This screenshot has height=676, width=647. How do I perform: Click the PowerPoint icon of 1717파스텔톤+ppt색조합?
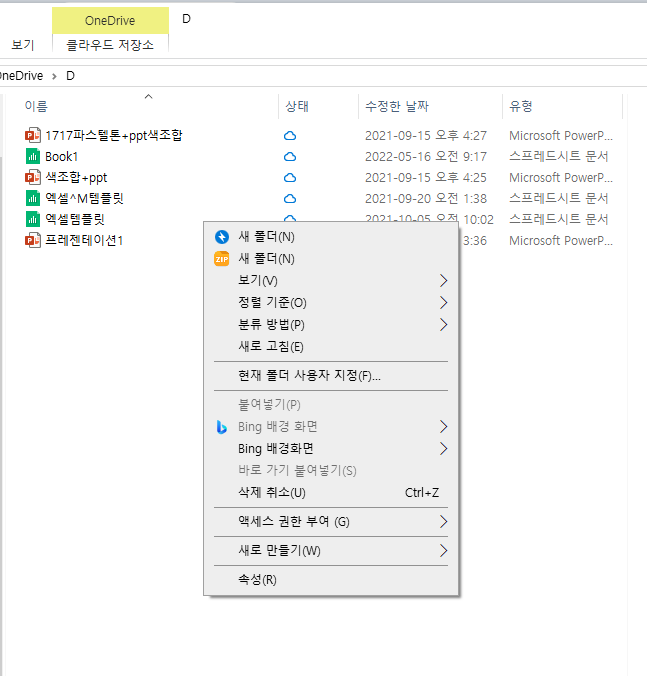[33, 135]
